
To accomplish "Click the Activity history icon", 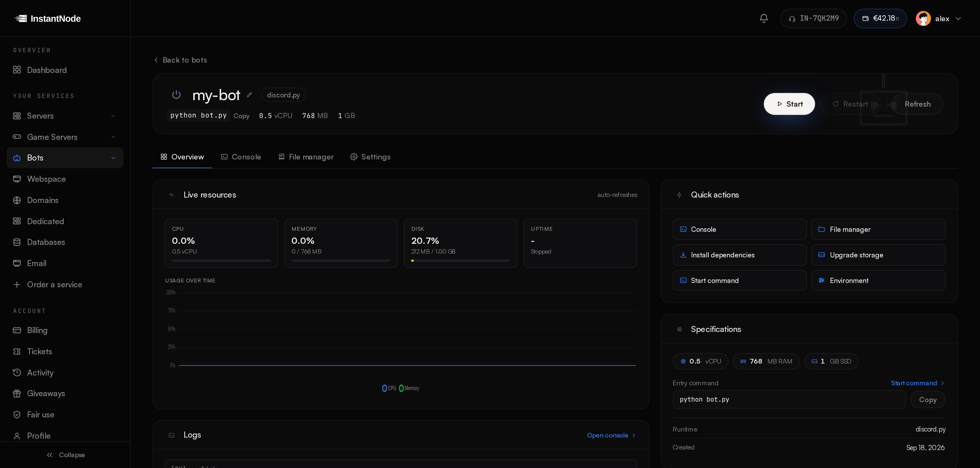I will [17, 372].
